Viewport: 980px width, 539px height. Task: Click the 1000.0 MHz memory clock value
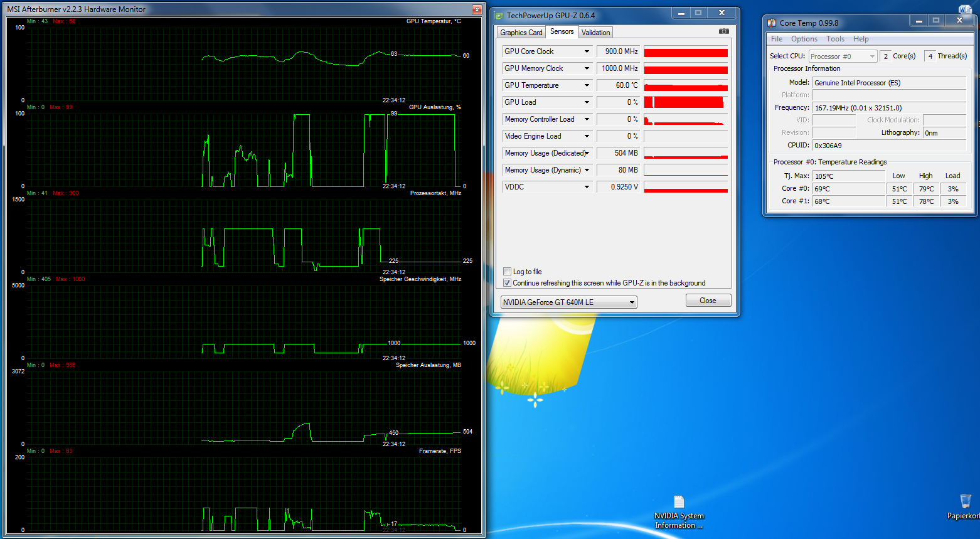[619, 68]
